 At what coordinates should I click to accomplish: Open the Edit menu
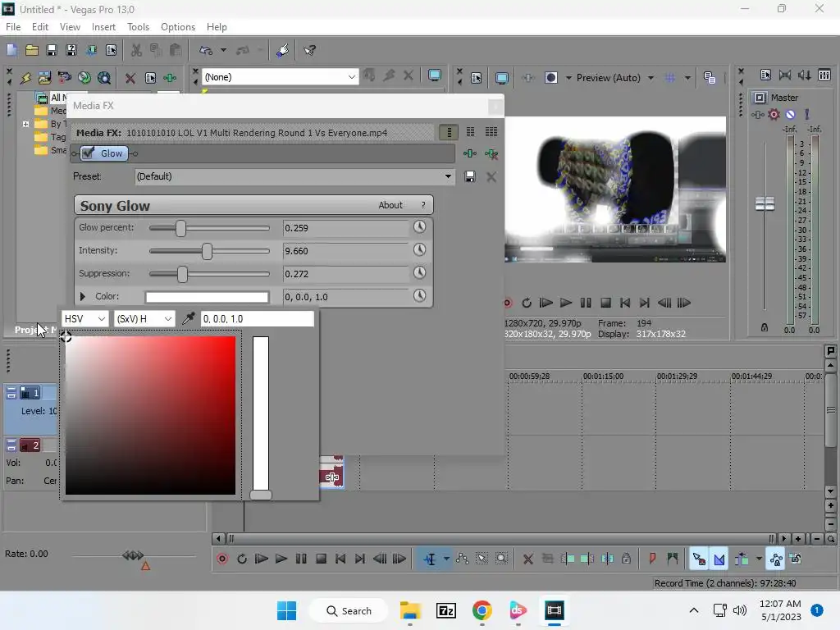39,27
